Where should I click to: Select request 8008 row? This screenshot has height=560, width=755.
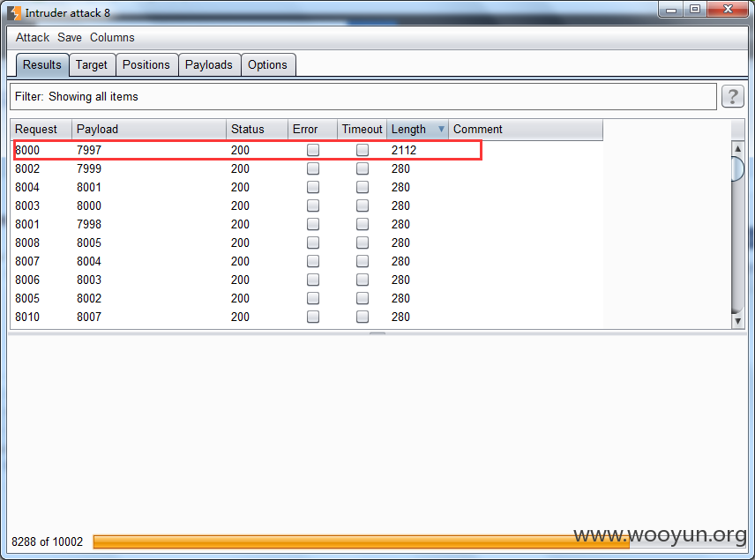(307, 243)
